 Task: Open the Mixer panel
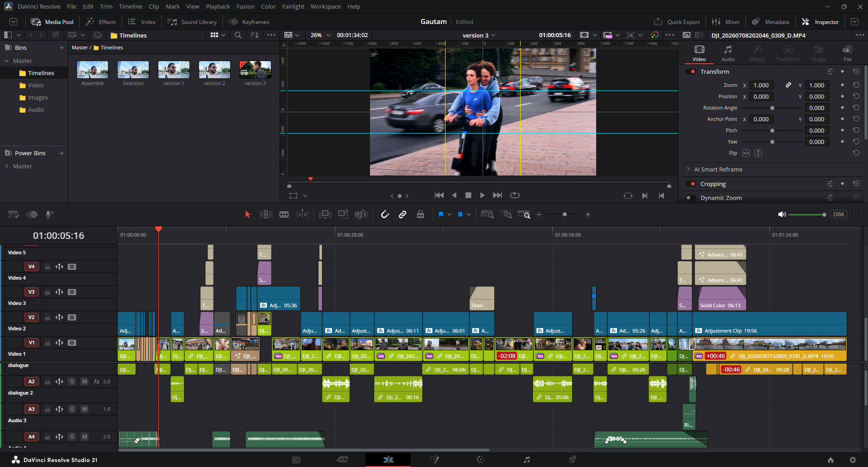pyautogui.click(x=726, y=22)
